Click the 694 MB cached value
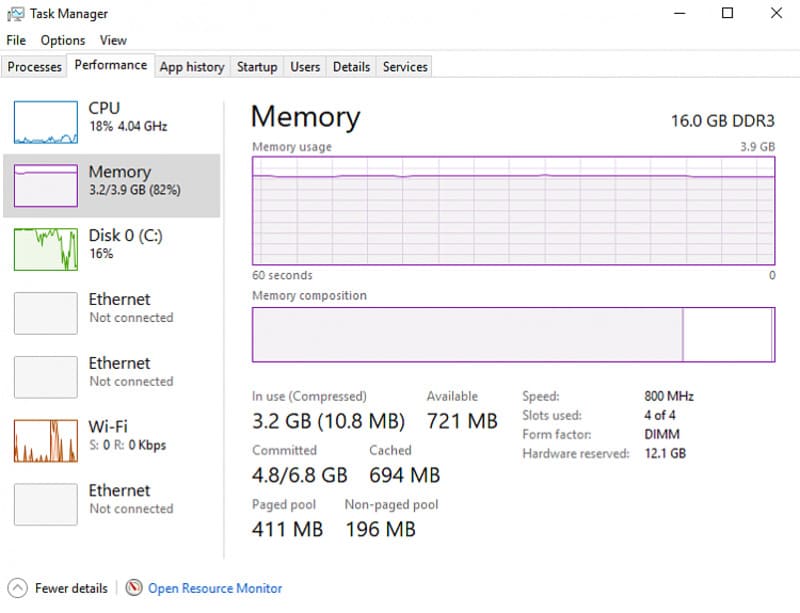800x613 pixels. pyautogui.click(x=405, y=475)
